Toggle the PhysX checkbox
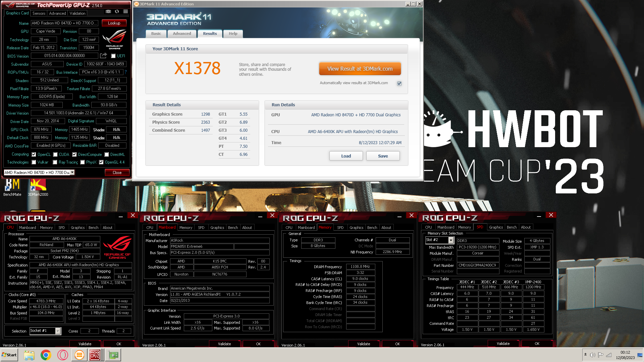 tap(83, 162)
